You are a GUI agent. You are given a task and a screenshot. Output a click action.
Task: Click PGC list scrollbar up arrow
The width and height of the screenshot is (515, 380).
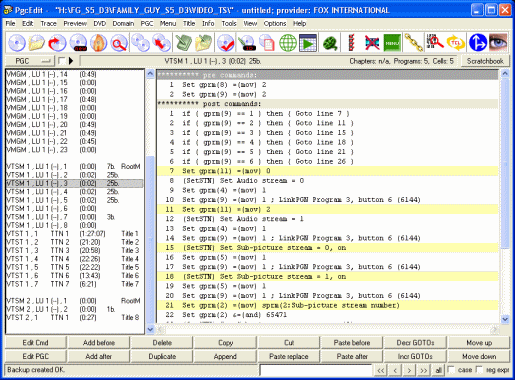tap(150, 73)
